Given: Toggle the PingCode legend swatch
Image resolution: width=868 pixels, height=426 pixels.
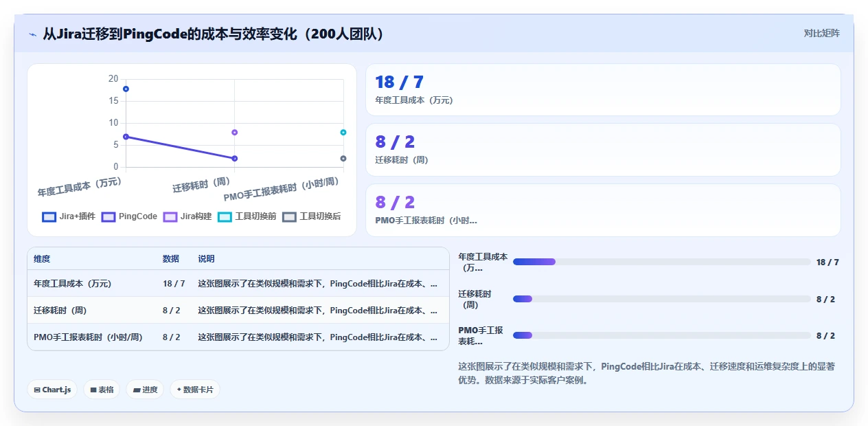Looking at the screenshot, I should [108, 216].
